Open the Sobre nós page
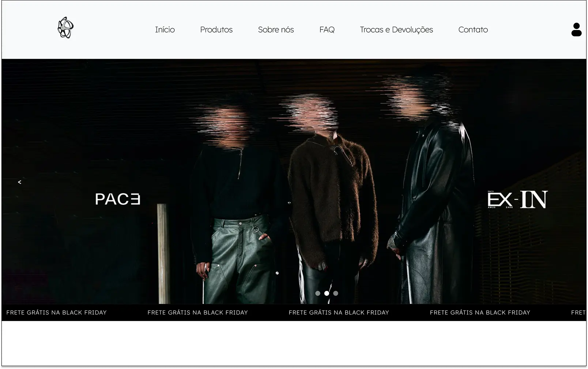Viewport: 588px width, 369px height. tap(276, 30)
